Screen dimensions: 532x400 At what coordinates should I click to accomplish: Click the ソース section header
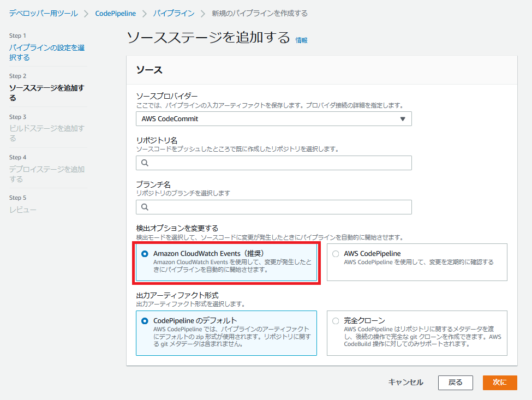[150, 70]
